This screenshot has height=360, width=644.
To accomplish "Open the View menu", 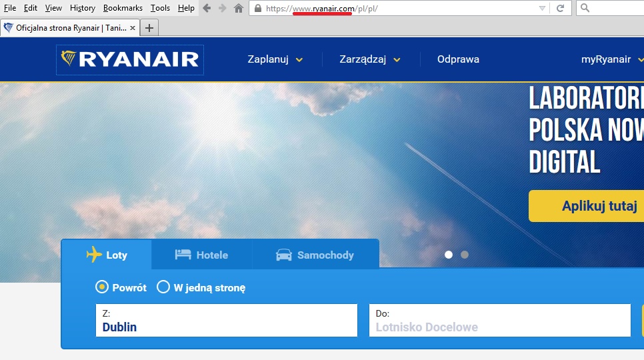I will [x=53, y=8].
